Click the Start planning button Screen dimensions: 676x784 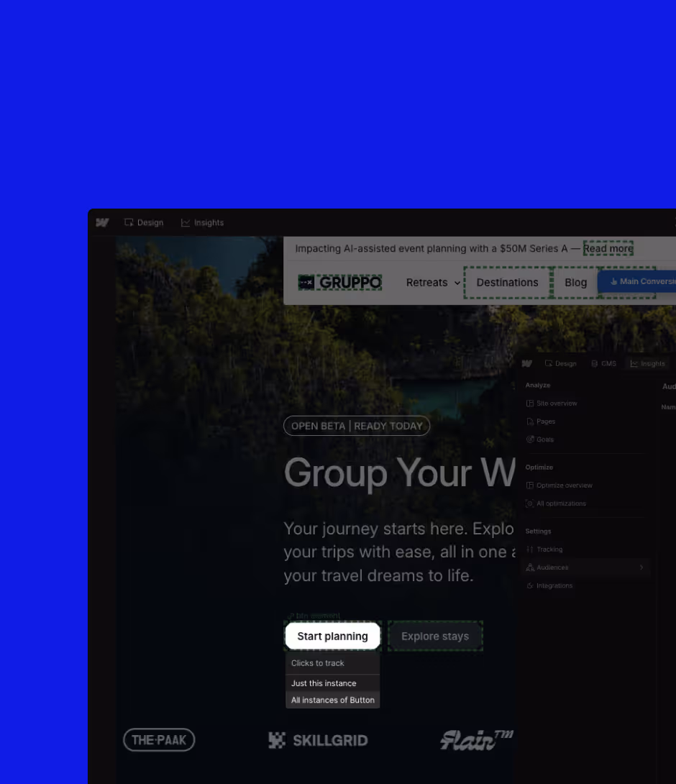(x=332, y=636)
